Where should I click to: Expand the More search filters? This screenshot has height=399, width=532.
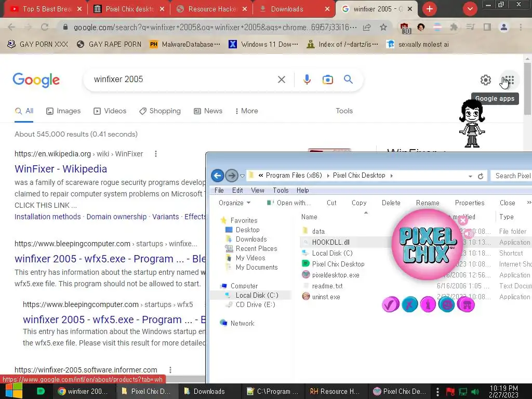point(246,111)
